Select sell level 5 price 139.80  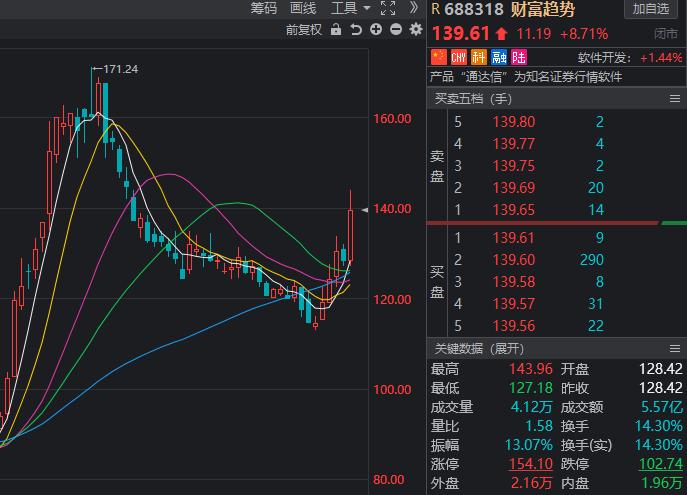(x=514, y=122)
